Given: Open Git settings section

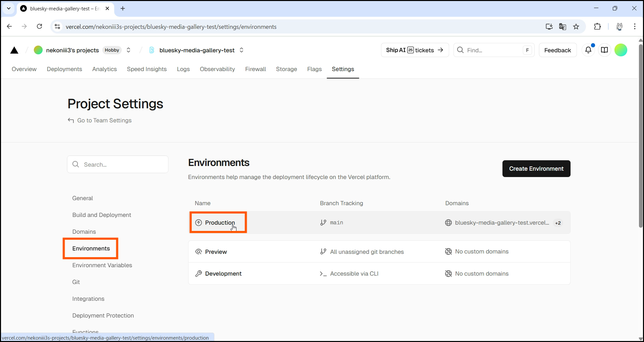Looking at the screenshot, I should pos(76,282).
